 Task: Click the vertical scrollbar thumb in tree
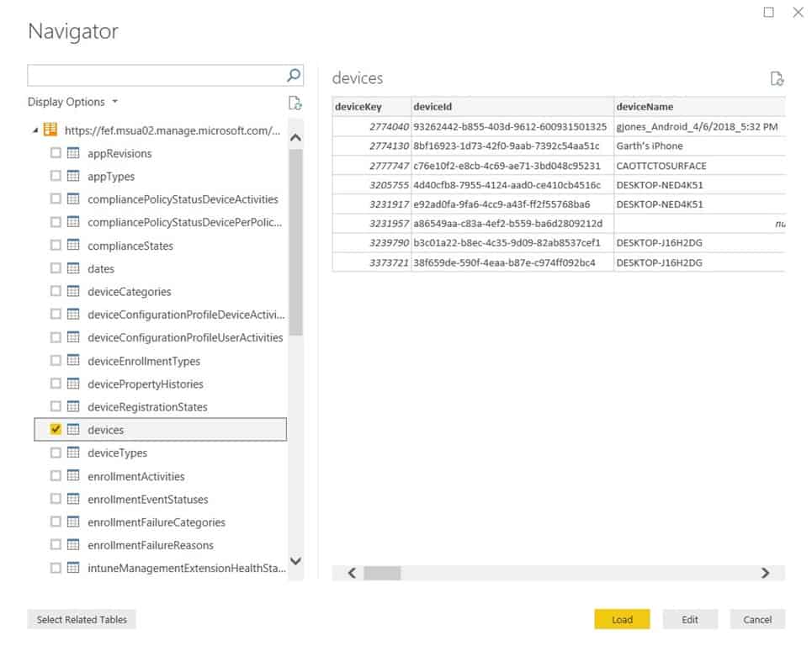click(295, 242)
